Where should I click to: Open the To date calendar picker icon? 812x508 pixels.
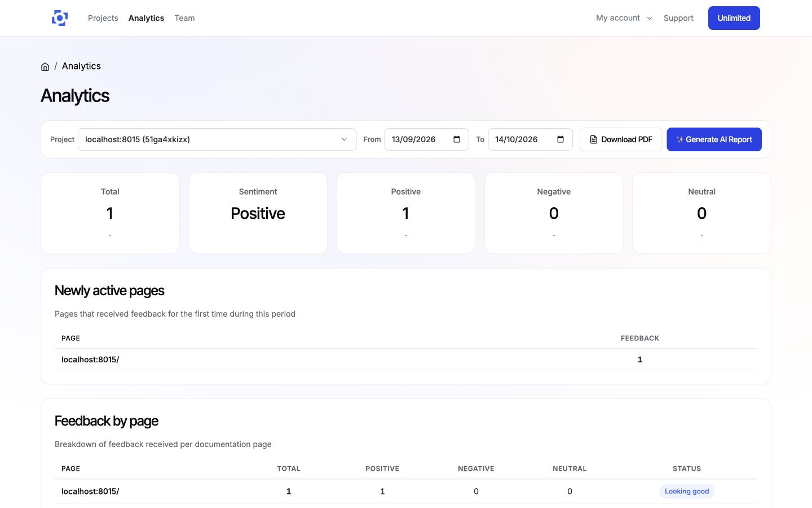(561, 139)
